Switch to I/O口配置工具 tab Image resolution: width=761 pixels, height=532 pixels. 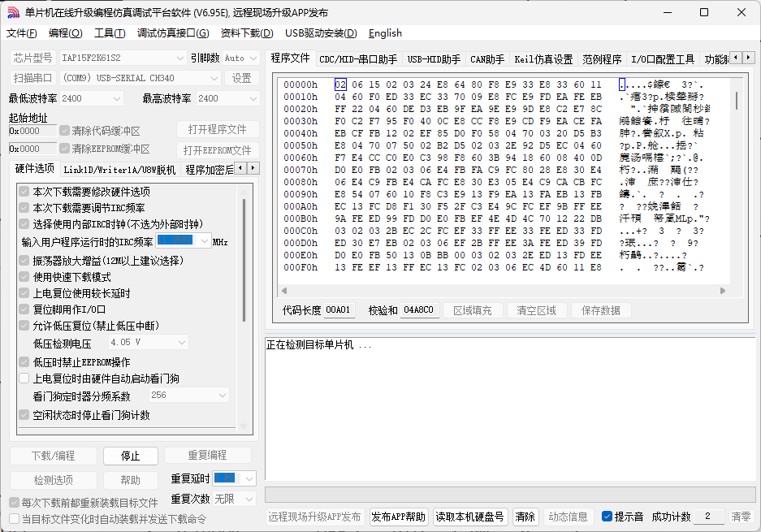pyautogui.click(x=663, y=59)
